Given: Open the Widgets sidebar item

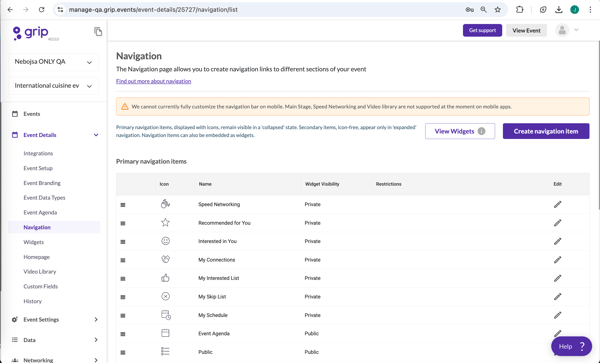Looking at the screenshot, I should click(34, 242).
